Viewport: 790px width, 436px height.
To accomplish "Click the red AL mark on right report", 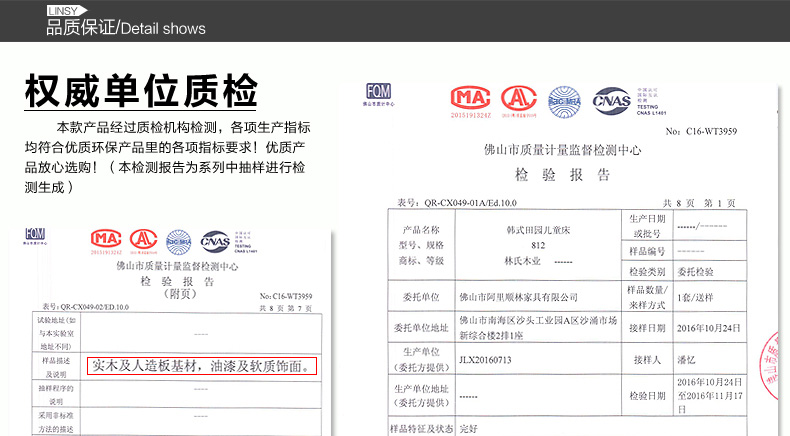I will (x=519, y=101).
